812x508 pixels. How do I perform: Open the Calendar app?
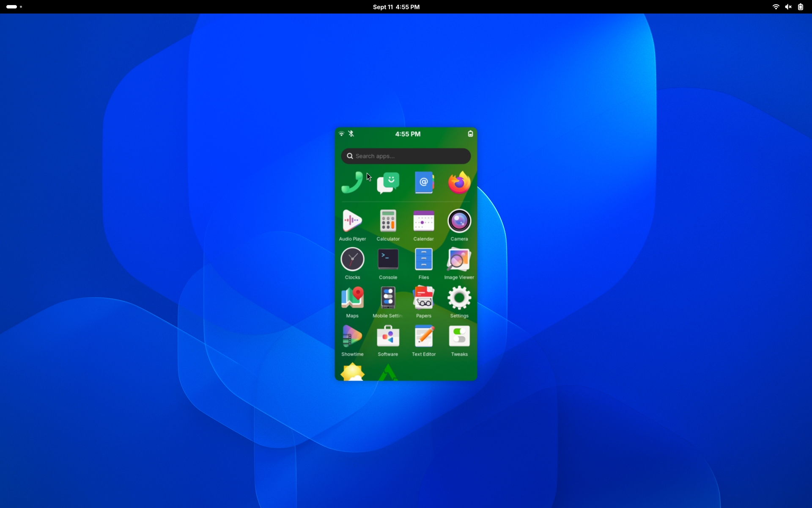[x=423, y=221]
